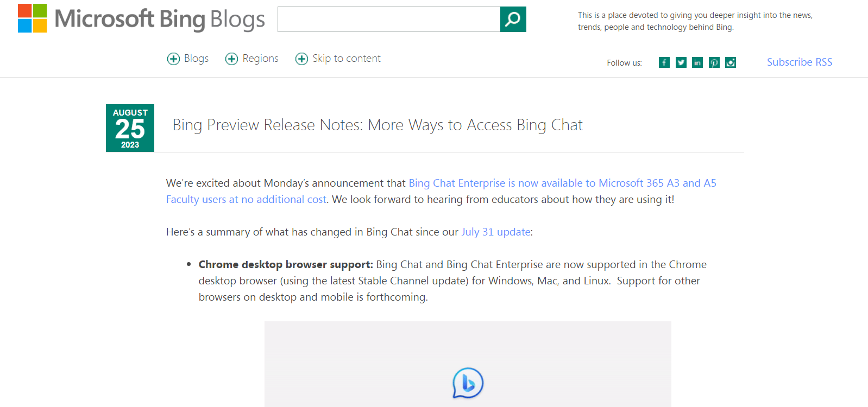Image resolution: width=868 pixels, height=407 pixels.
Task: Click the 'Here's a summary of what has changed' sentence
Action: click(349, 232)
